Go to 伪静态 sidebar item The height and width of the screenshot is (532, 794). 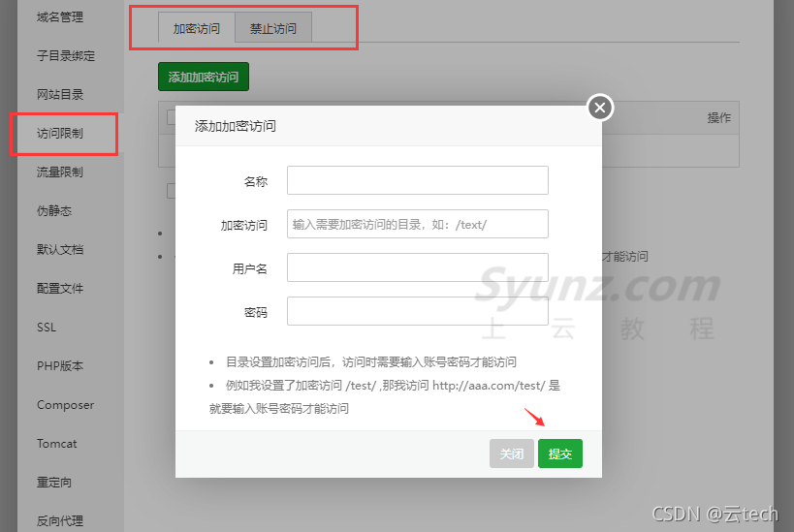(x=54, y=210)
